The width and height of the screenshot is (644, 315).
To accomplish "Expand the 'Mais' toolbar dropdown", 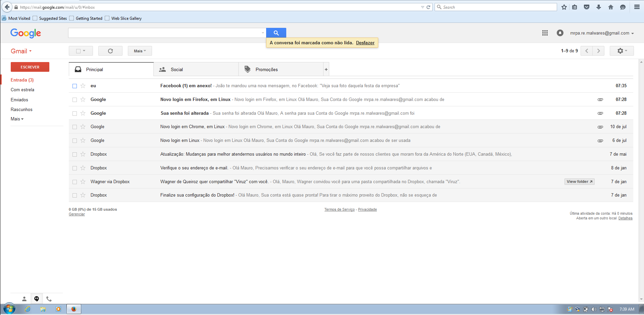I will point(140,51).
